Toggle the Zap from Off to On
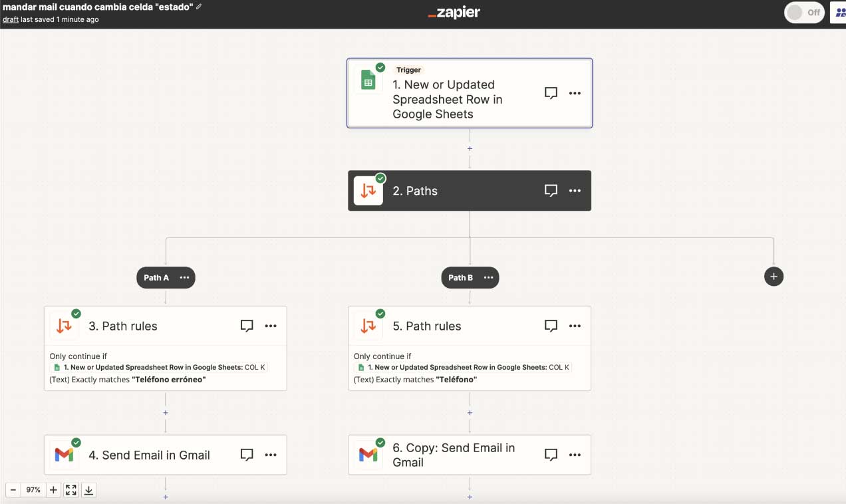Image resolution: width=846 pixels, height=504 pixels. (x=804, y=12)
